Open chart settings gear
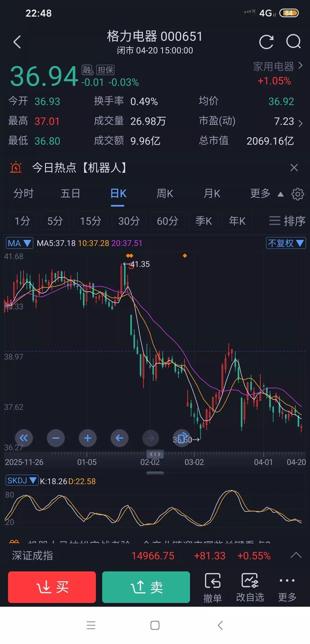This screenshot has width=310, height=644. pos(298,194)
